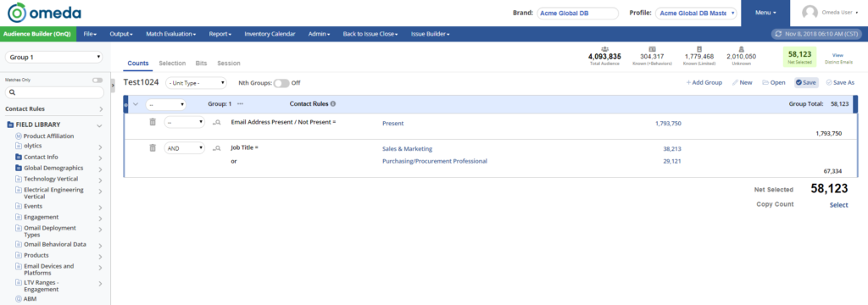Open the Contact Info folder
Screen dimensions: 868x305
pos(41,158)
